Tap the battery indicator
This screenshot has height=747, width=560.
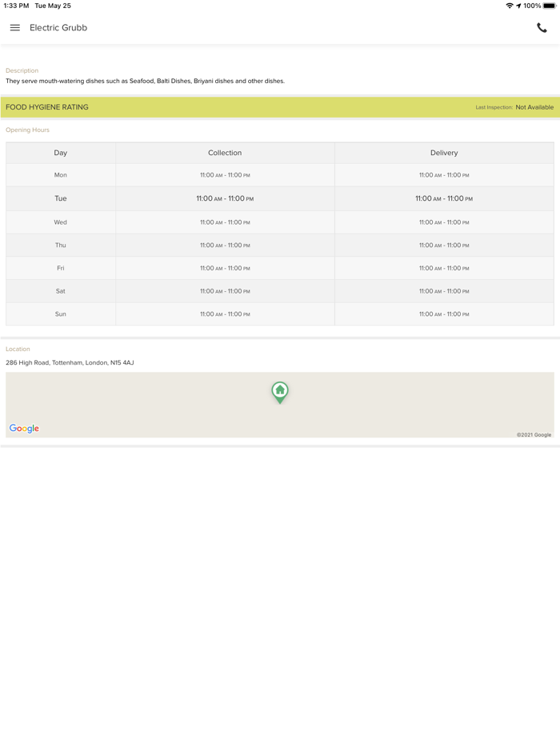(549, 6)
